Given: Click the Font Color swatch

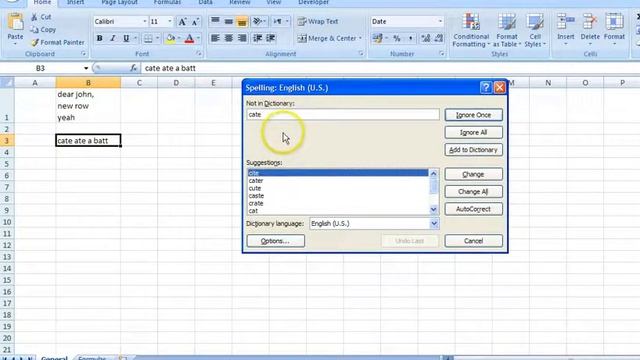Looking at the screenshot, I should click(189, 38).
